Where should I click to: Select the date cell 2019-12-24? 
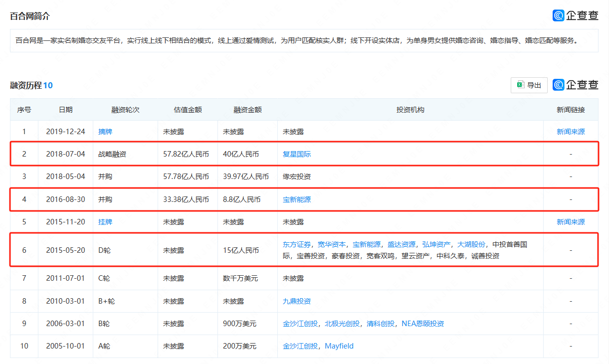(65, 132)
